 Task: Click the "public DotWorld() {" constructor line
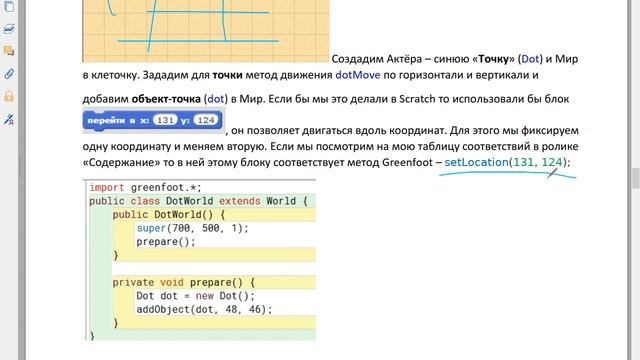pyautogui.click(x=169, y=215)
